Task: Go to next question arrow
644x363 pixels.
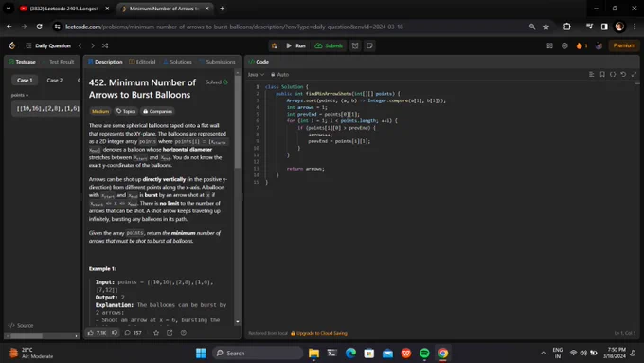Action: pyautogui.click(x=93, y=45)
